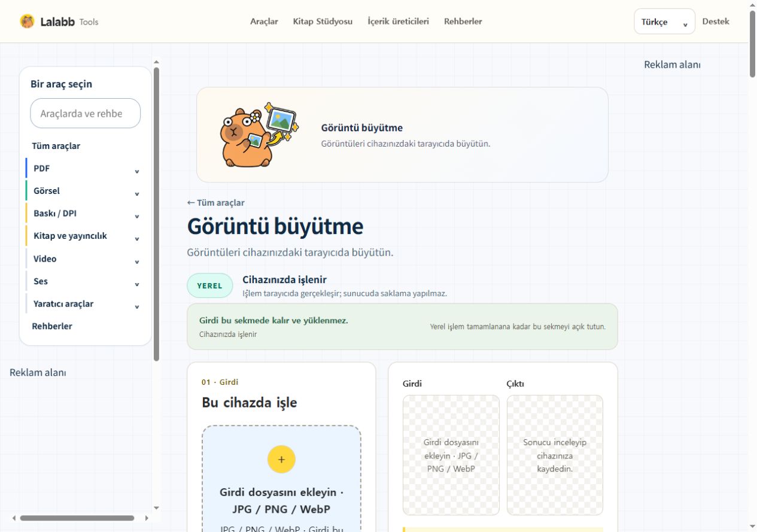Screen dimensions: 757x532
Task: Click the "01 · Girdi" step label
Action: pyautogui.click(x=220, y=382)
